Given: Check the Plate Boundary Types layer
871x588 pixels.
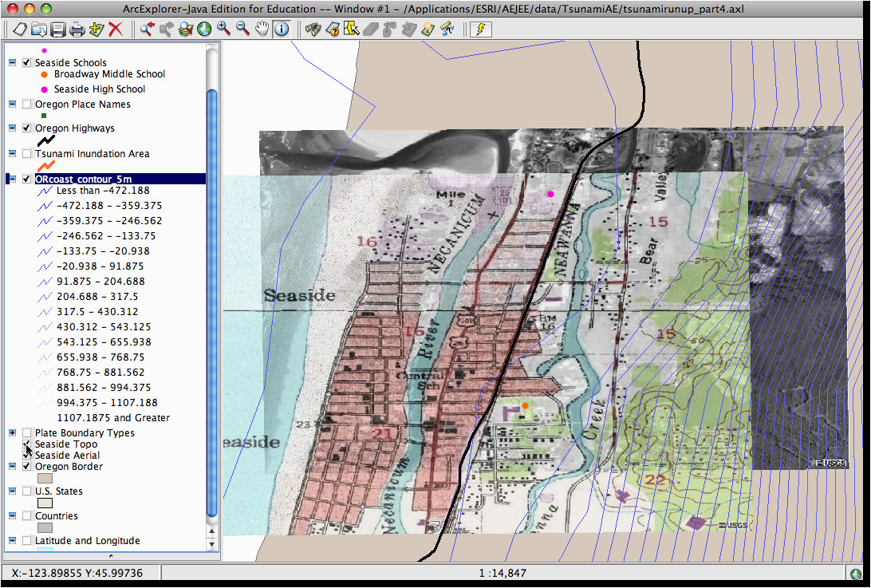Looking at the screenshot, I should 26,432.
